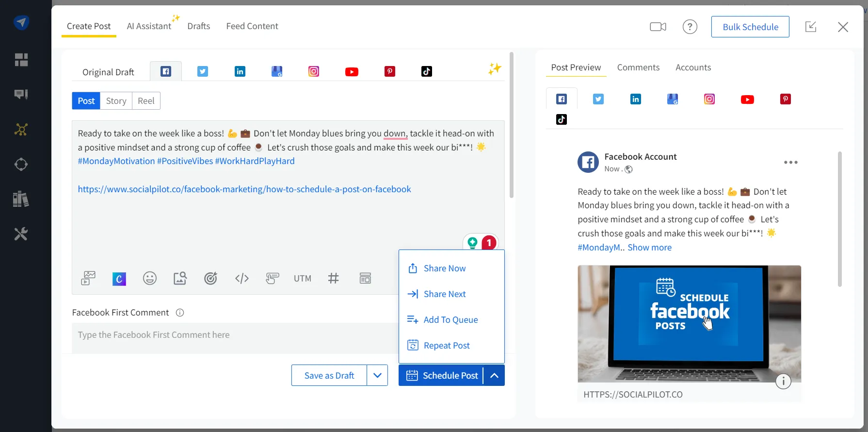Open the content library books icon in sidebar
This screenshot has width=868, height=432.
click(21, 199)
